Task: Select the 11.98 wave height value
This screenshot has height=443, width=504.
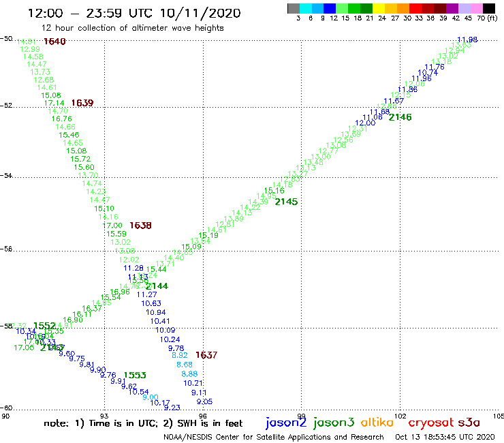Action: [x=467, y=40]
